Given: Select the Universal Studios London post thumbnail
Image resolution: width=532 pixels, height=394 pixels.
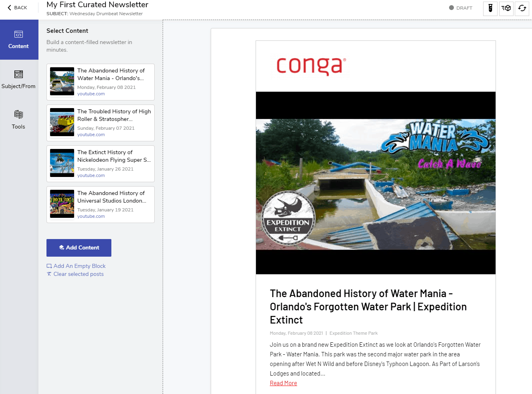Looking at the screenshot, I should pos(62,204).
